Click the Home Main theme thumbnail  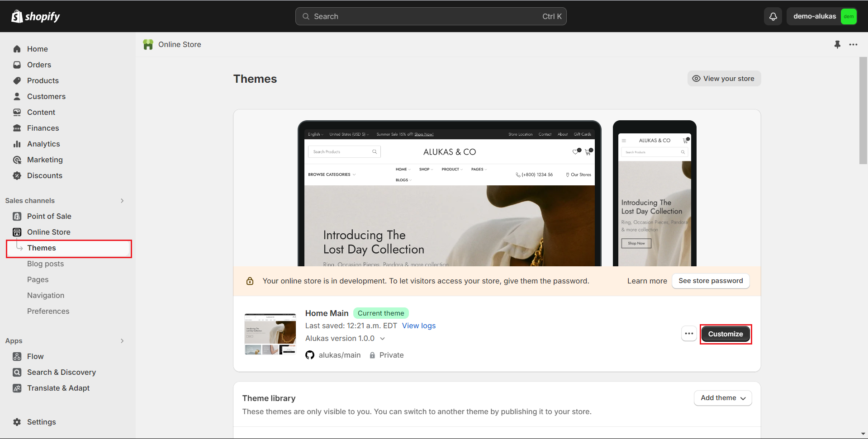pos(270,334)
